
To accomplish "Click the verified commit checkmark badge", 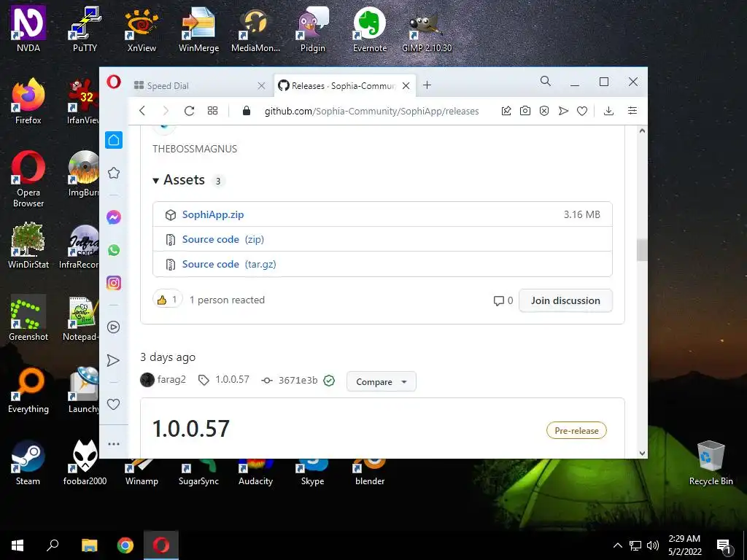I will tap(329, 381).
